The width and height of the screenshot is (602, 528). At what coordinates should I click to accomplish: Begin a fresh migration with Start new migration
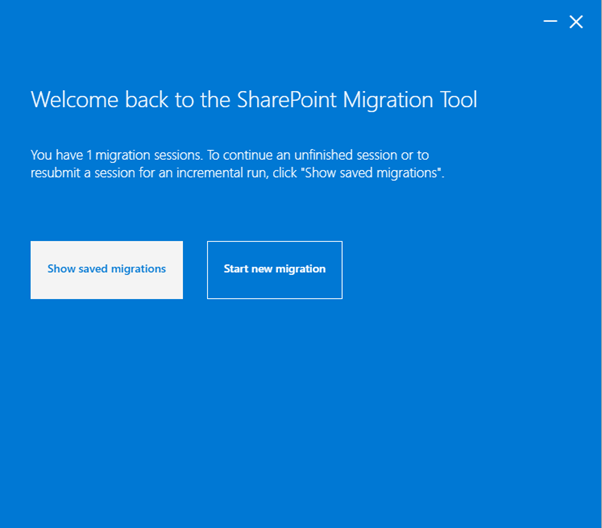(274, 269)
